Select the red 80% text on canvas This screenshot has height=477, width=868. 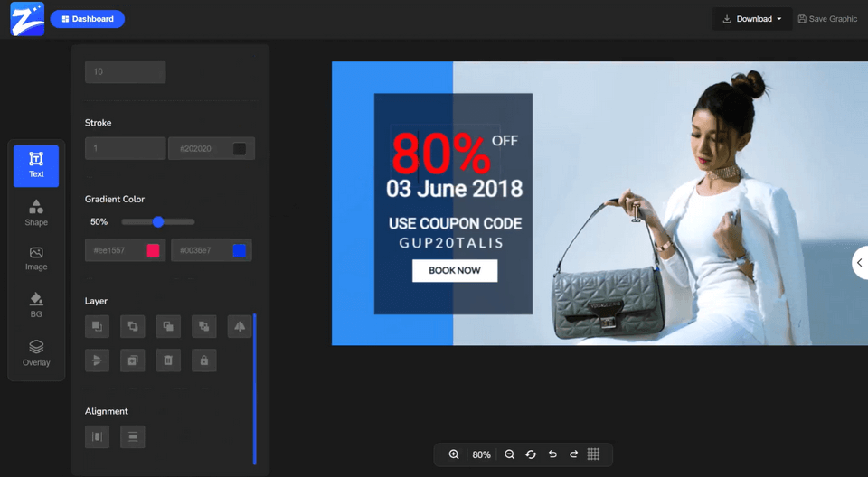pyautogui.click(x=440, y=154)
